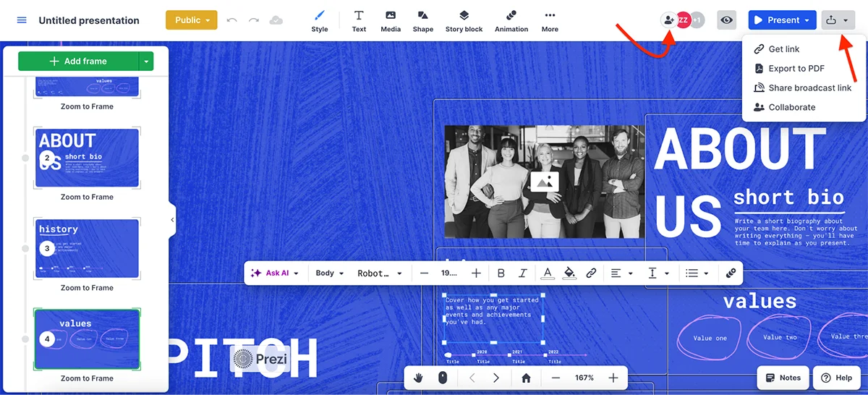
Task: Open the More tools menu
Action: pos(550,21)
